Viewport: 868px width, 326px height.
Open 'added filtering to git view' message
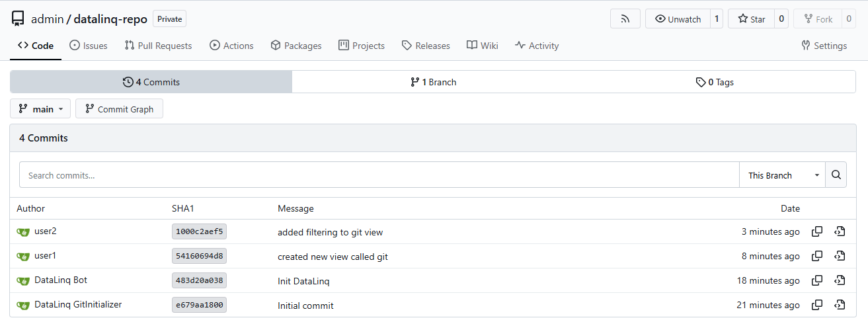330,232
